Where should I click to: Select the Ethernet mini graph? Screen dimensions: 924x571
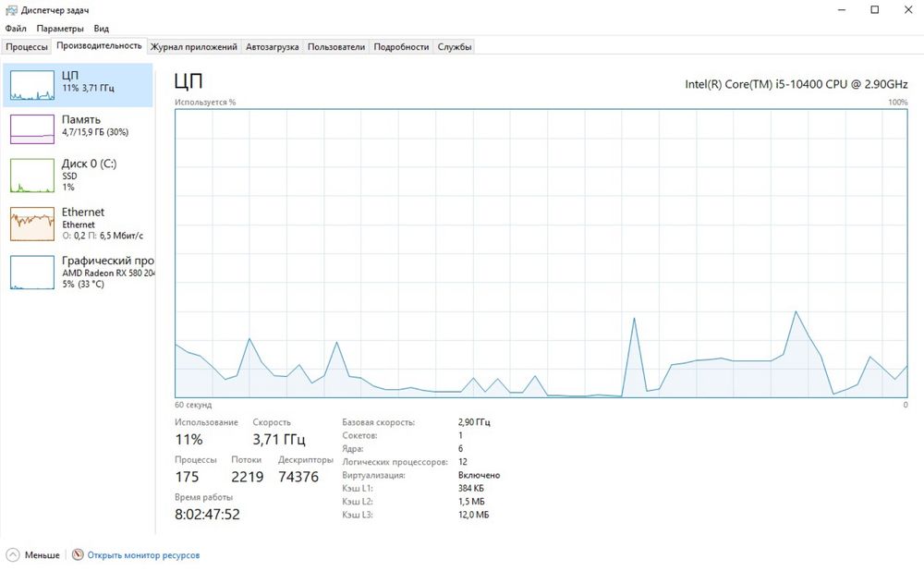coord(31,224)
